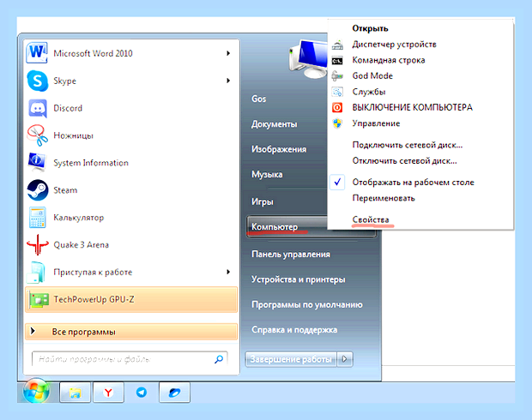Select 'Отключить сетевой диск...'
The width and height of the screenshot is (532, 420).
point(404,160)
